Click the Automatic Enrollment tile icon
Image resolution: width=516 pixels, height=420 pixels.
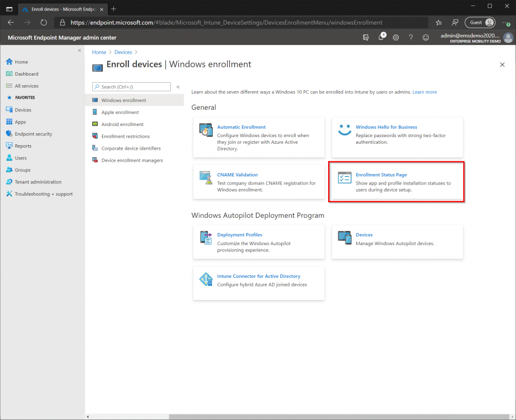point(206,130)
